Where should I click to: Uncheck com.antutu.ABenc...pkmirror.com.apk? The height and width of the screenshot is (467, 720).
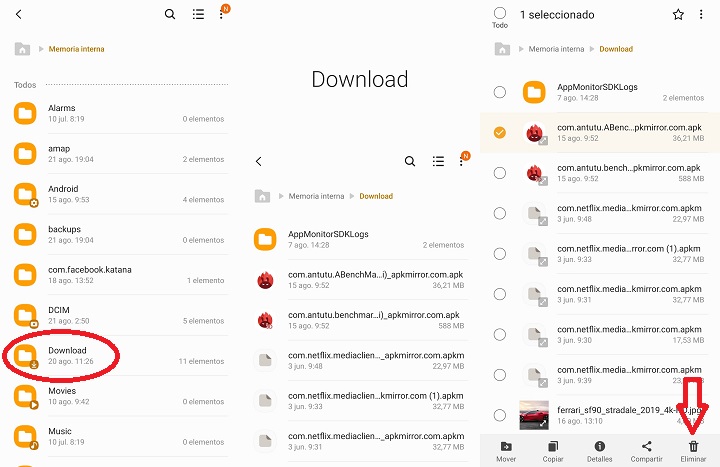coord(500,133)
